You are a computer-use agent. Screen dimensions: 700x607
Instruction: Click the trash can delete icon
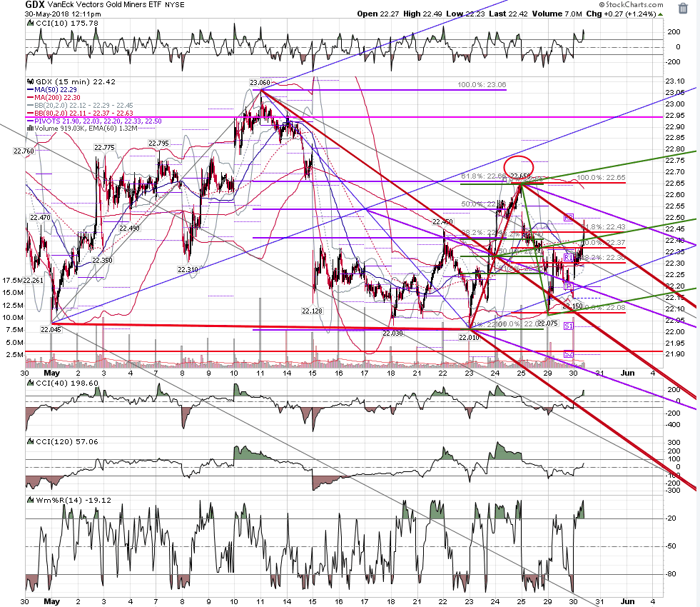[x=683, y=9]
